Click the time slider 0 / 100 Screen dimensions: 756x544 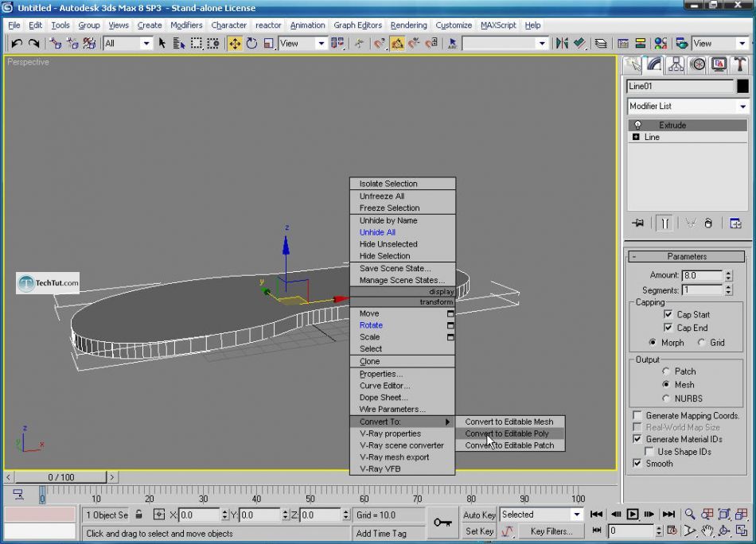pyautogui.click(x=60, y=477)
